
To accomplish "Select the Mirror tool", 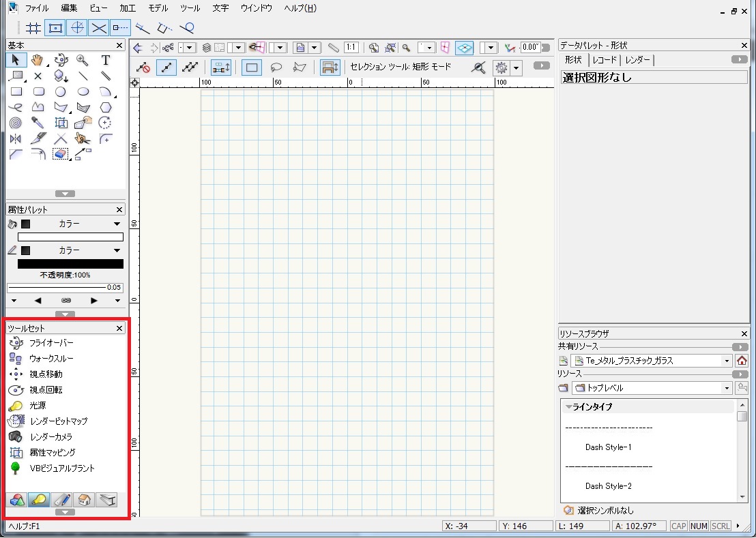I will point(16,138).
